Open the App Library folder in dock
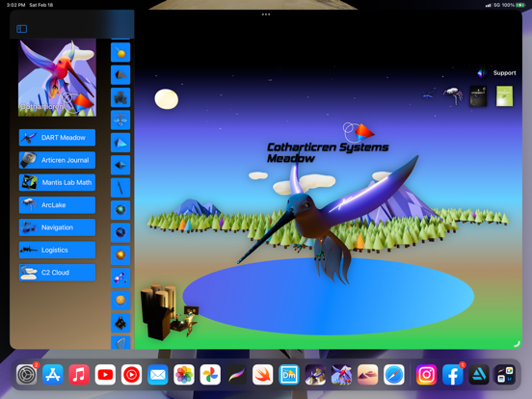 tap(505, 375)
